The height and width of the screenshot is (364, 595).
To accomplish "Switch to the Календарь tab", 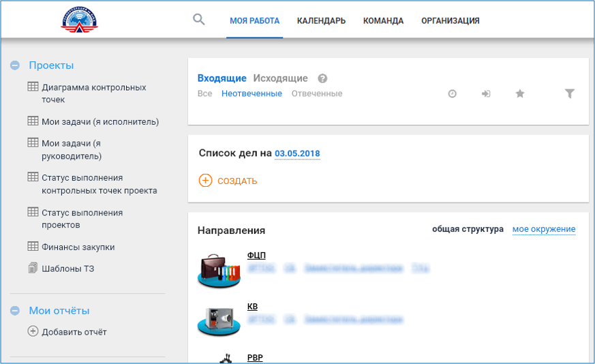I will [321, 21].
